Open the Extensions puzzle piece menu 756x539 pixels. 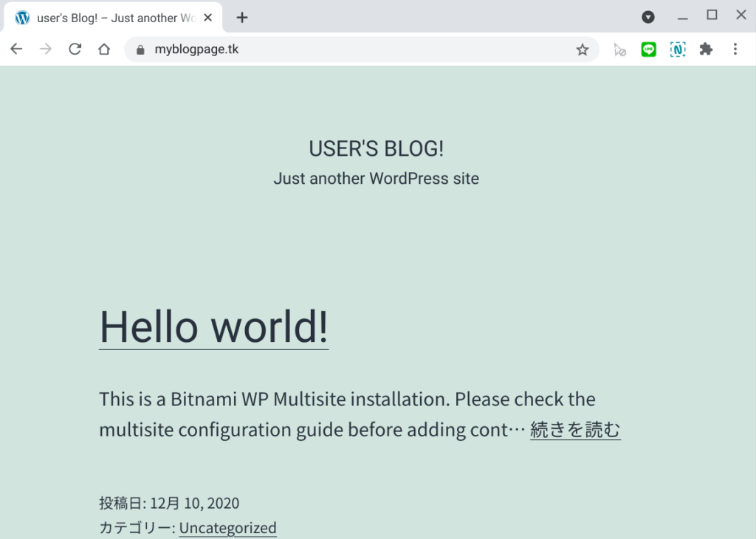(x=706, y=49)
